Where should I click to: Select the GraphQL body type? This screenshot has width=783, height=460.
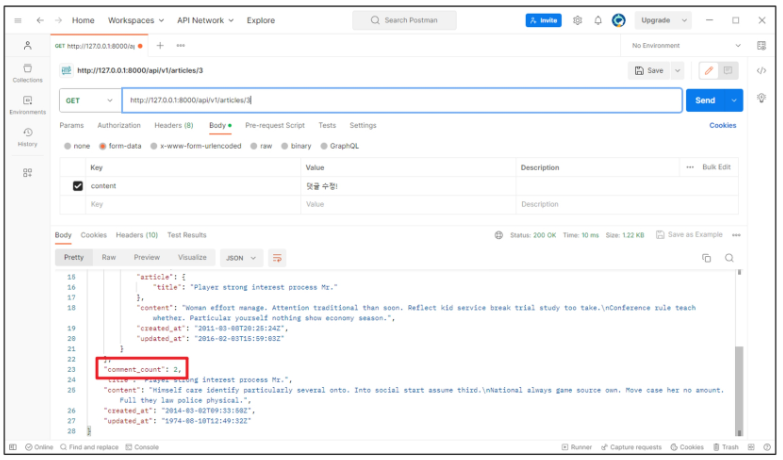click(x=340, y=146)
